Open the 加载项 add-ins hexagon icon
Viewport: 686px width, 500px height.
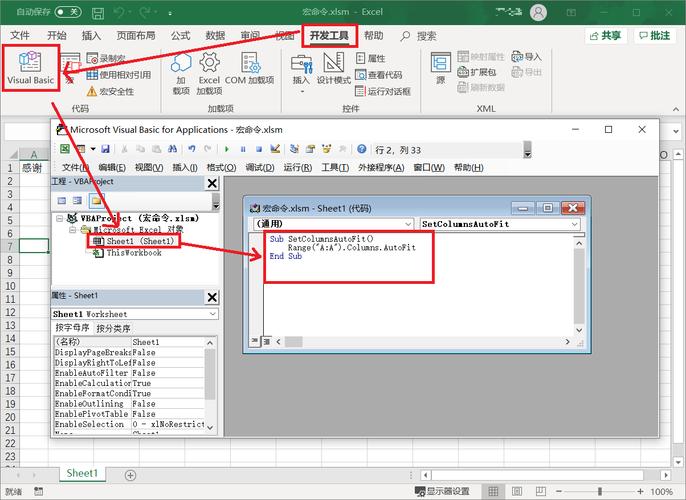click(x=181, y=63)
